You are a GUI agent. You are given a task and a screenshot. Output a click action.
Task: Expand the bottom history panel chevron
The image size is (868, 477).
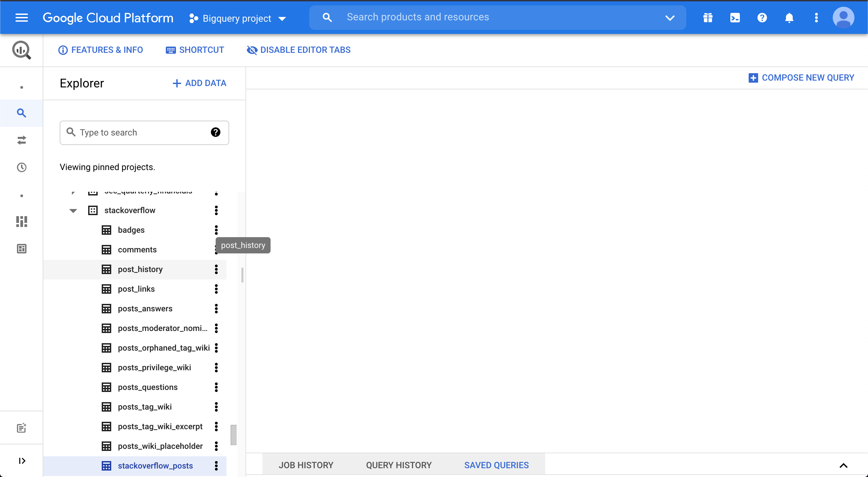[843, 465]
